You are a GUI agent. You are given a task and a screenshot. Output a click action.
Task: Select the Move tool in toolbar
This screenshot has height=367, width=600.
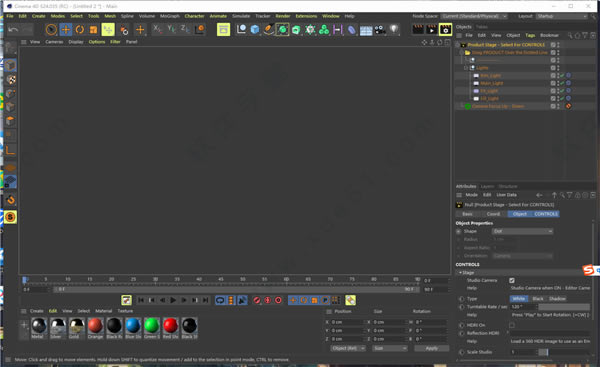66,29
